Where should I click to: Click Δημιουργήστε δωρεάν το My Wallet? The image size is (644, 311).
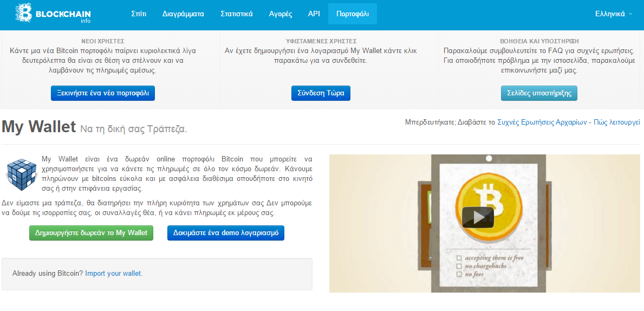click(x=91, y=233)
